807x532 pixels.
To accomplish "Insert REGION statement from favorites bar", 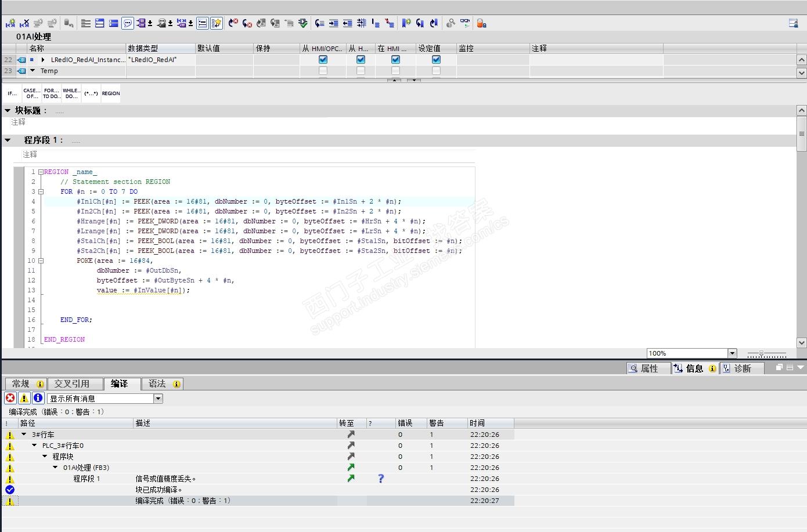I will 110,93.
